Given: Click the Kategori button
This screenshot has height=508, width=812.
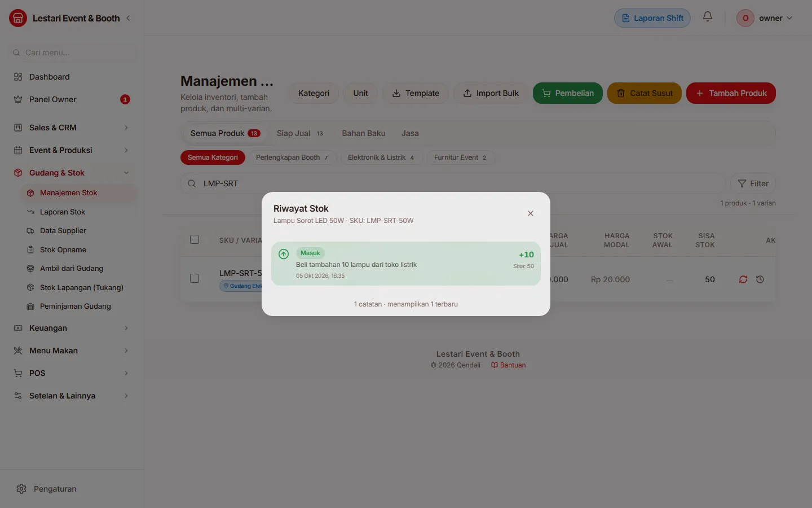Looking at the screenshot, I should (x=314, y=93).
